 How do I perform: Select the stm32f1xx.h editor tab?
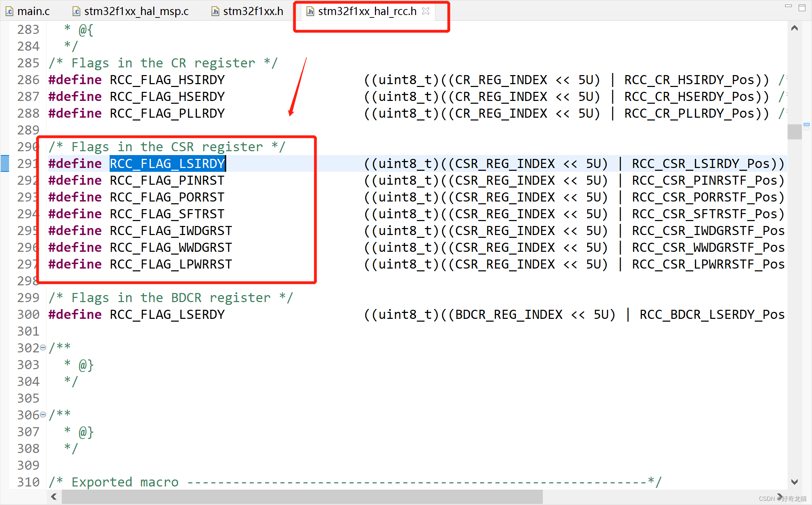(253, 11)
